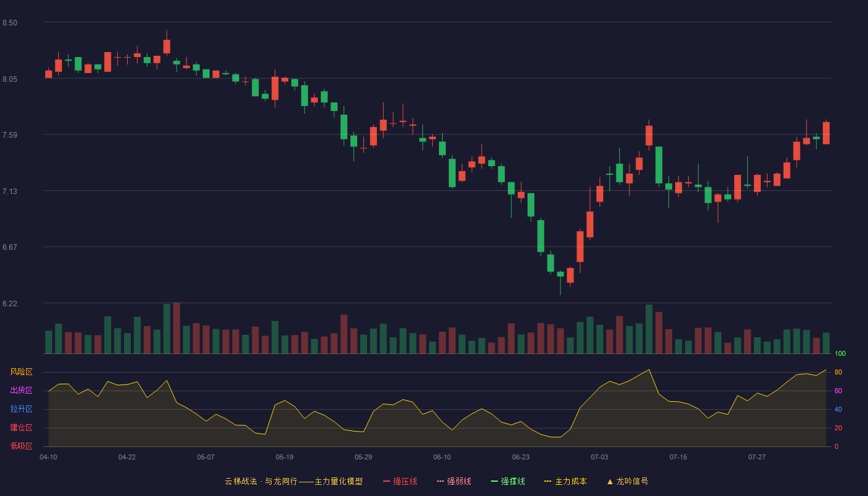Screen dimensions: 868x496
Task: Click the 7.13 price axis label
Action: pyautogui.click(x=10, y=192)
